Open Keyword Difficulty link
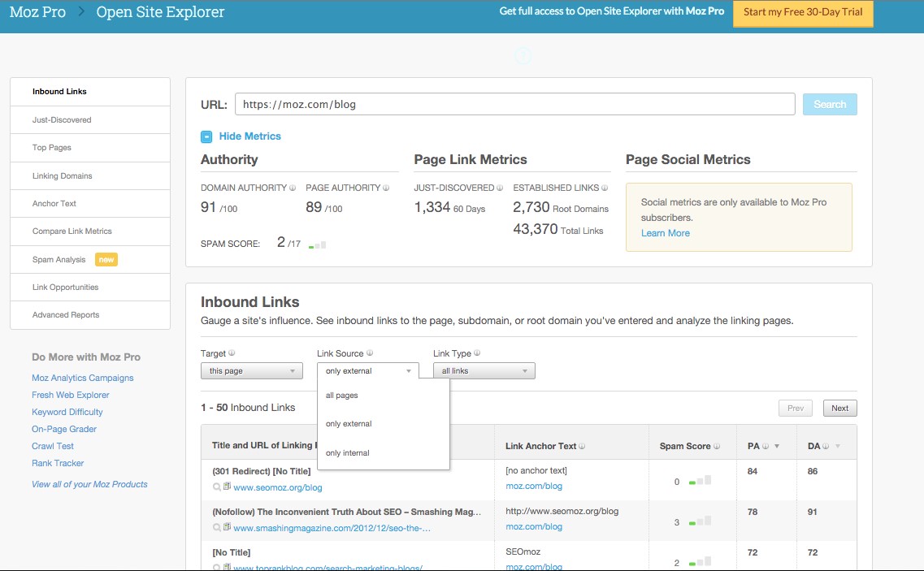 pos(67,412)
